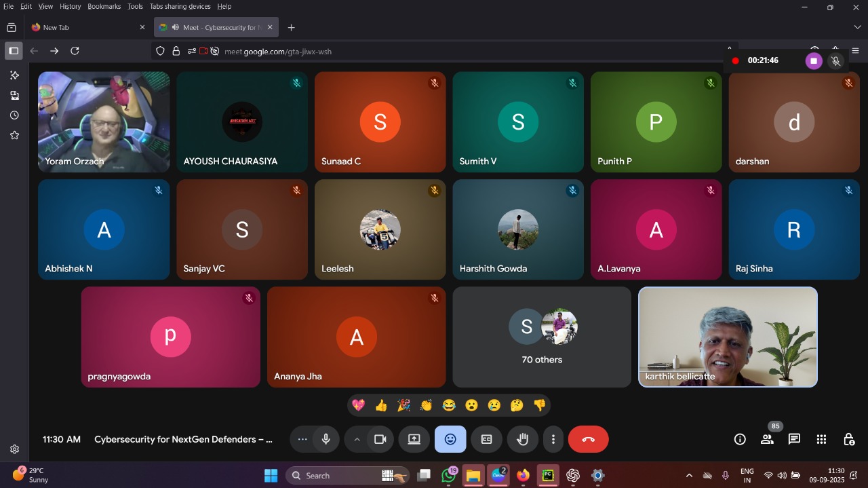This screenshot has height=488, width=868.
Task: Open the Bookmarks menu
Action: tap(104, 6)
